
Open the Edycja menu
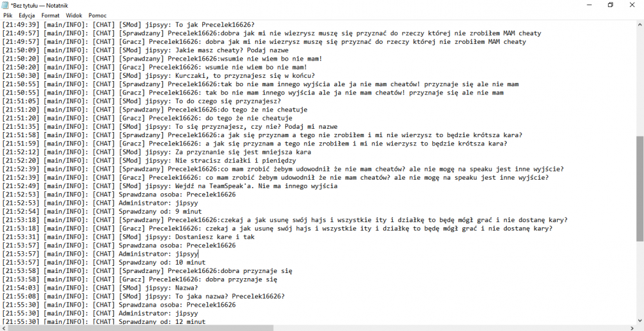coord(27,15)
